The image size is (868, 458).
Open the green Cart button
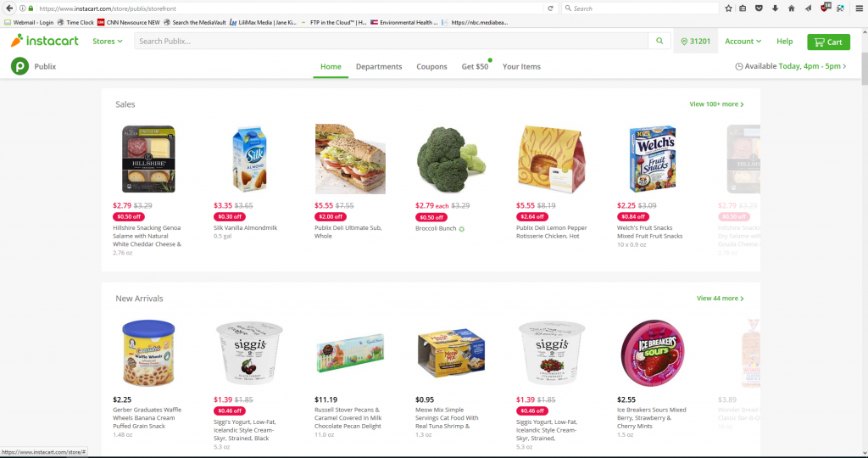click(828, 42)
